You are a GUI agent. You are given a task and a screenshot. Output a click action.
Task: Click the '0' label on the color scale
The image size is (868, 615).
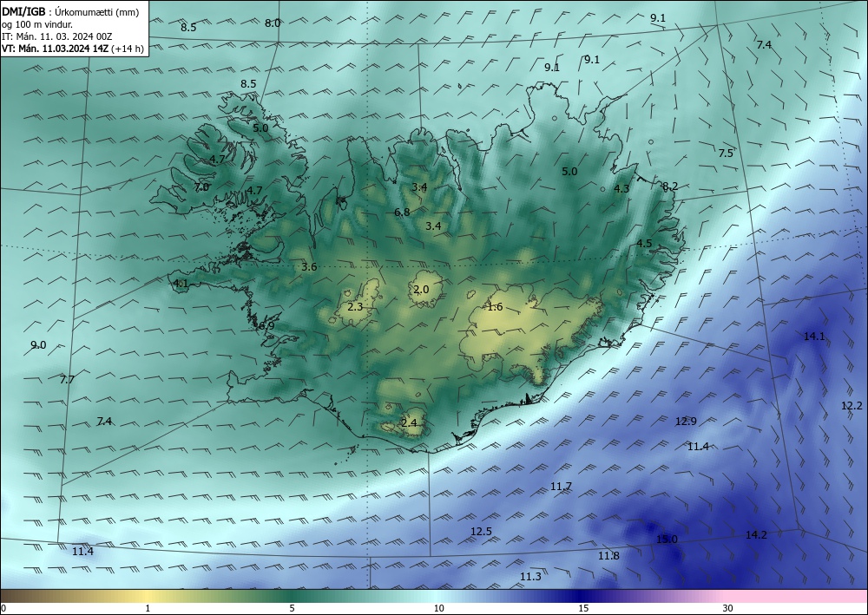[x=3, y=608]
